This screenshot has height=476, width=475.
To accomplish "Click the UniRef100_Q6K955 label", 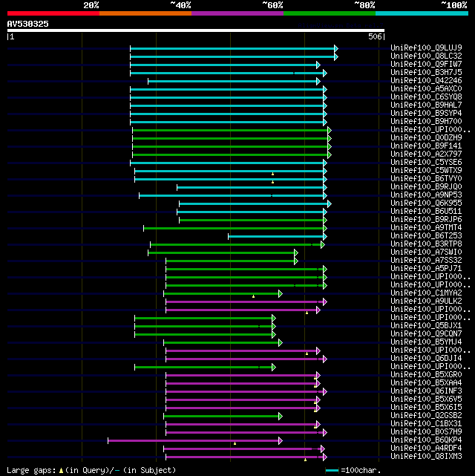I will pos(426,203).
